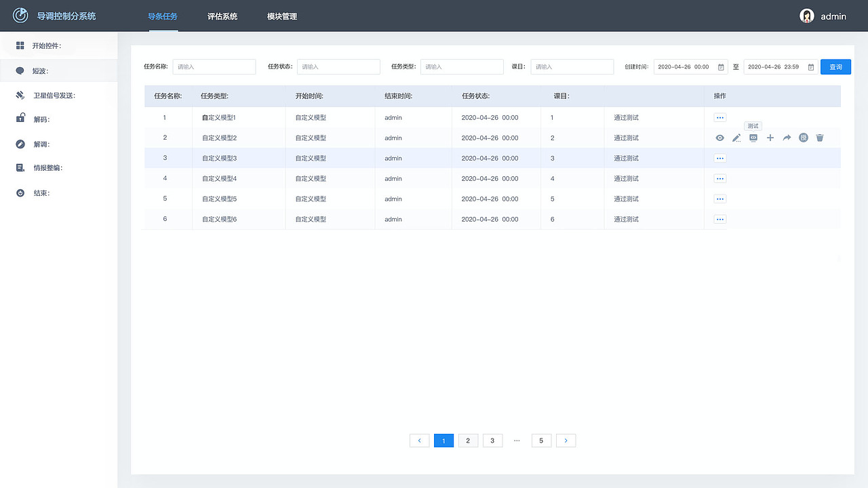Select the 短波 sidebar item
868x488 pixels.
59,70
